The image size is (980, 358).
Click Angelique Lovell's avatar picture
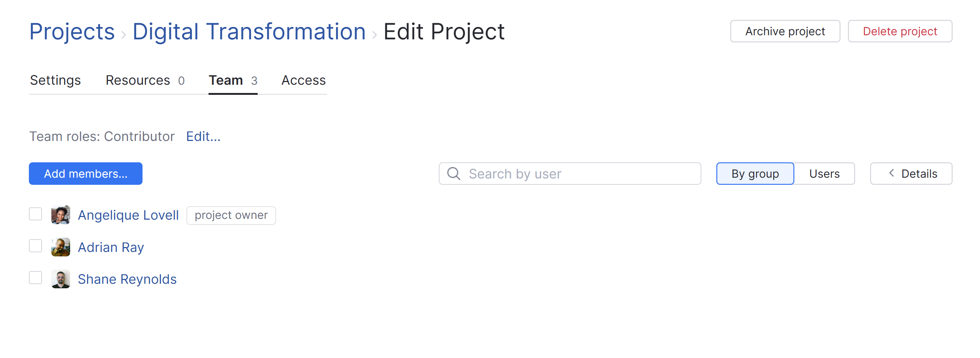(61, 215)
